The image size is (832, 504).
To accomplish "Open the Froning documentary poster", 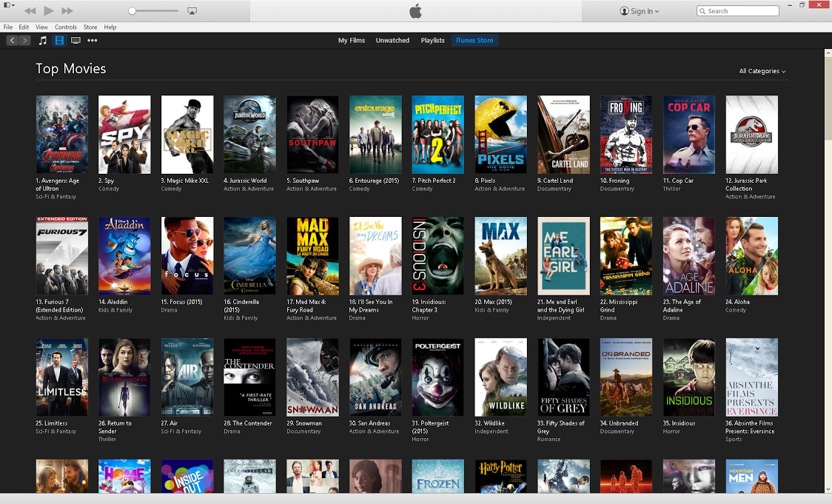I will tap(626, 135).
